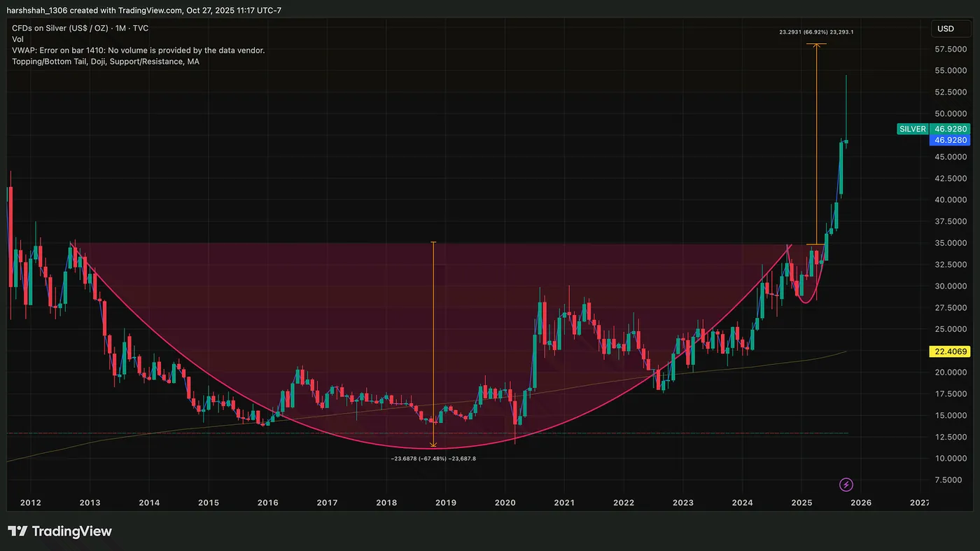
Task: Click the 'Vol' indicator label
Action: coord(17,39)
